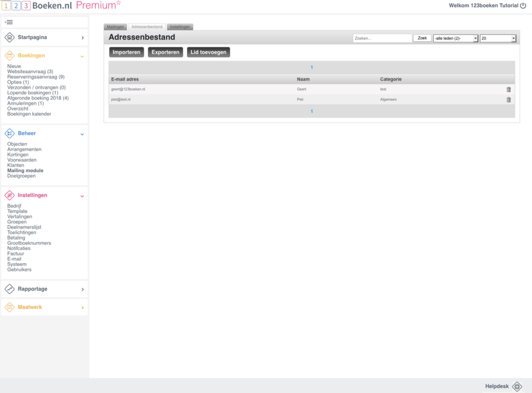532x393 pixels.
Task: Click the geert@123boeken.nl email cell
Action: tap(128, 89)
